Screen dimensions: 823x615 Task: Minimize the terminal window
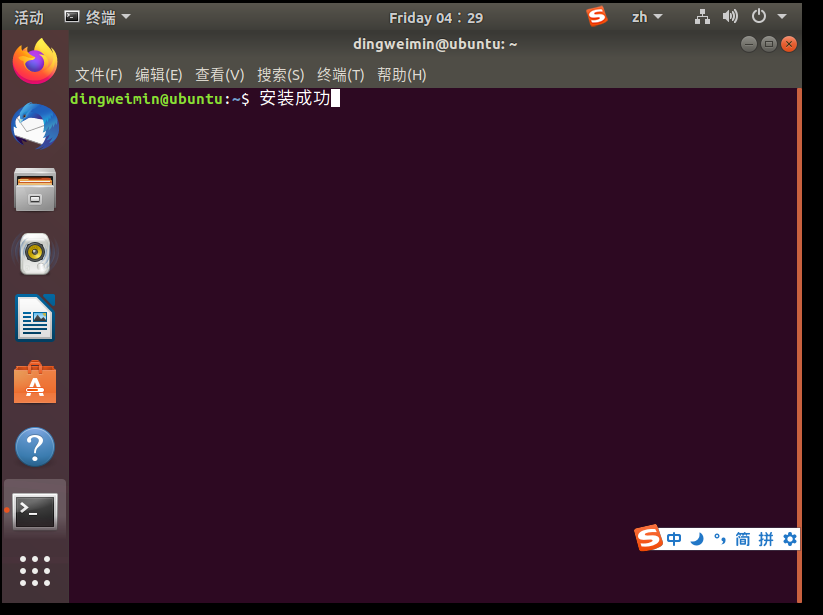749,44
